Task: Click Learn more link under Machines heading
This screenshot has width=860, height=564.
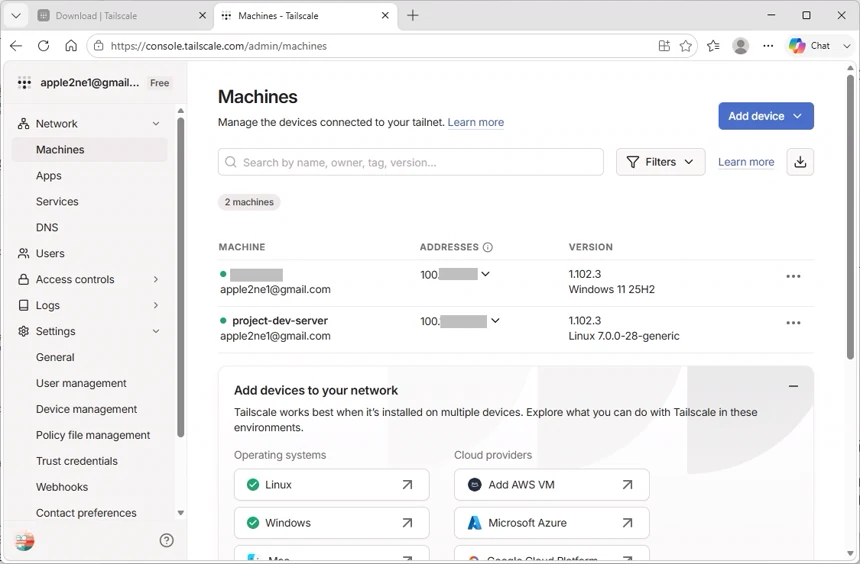Action: click(476, 122)
